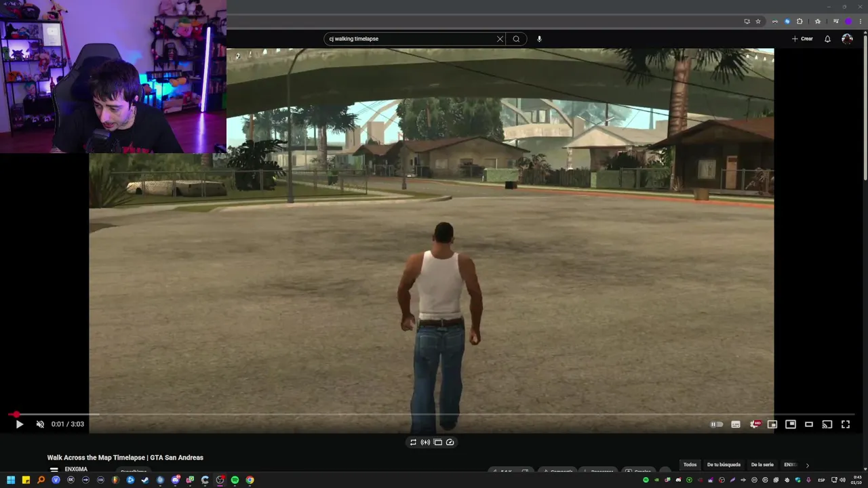Open the bookmarks star icon beside extensions
This screenshot has height=488, width=868.
(818, 22)
